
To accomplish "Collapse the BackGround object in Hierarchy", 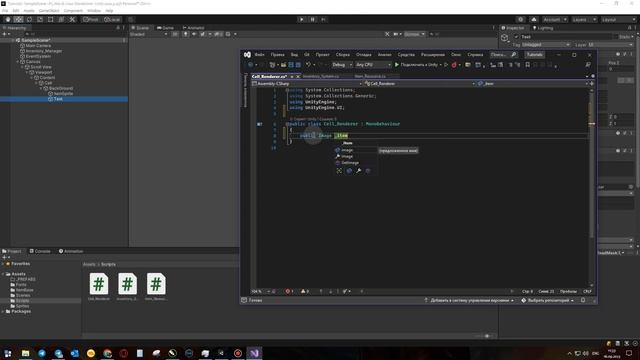I will coord(41,88).
